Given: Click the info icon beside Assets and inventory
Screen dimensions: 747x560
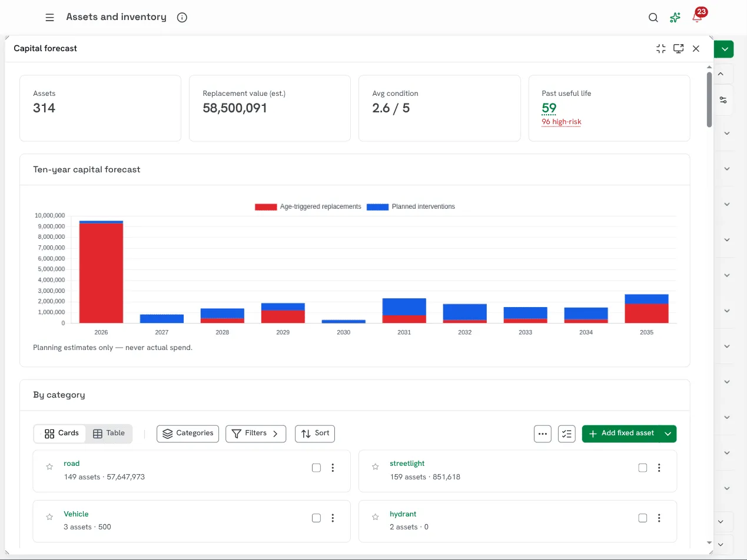Looking at the screenshot, I should (x=182, y=18).
